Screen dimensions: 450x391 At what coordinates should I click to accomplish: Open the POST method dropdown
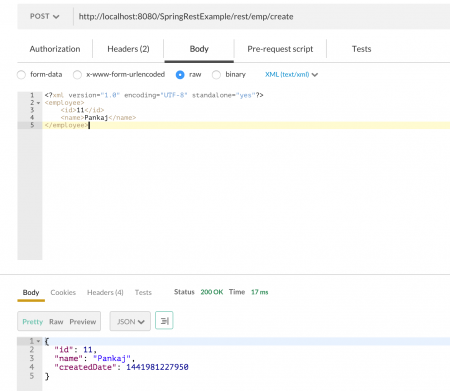coord(45,16)
